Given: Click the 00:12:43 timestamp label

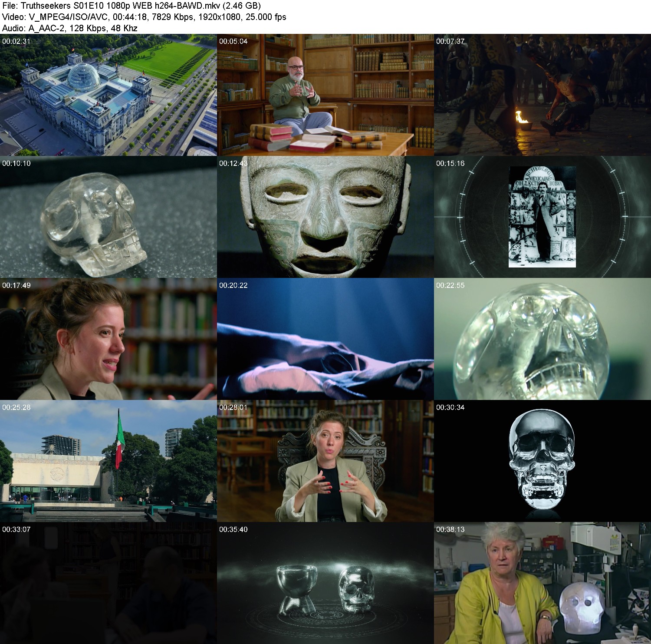Looking at the screenshot, I should tap(233, 163).
